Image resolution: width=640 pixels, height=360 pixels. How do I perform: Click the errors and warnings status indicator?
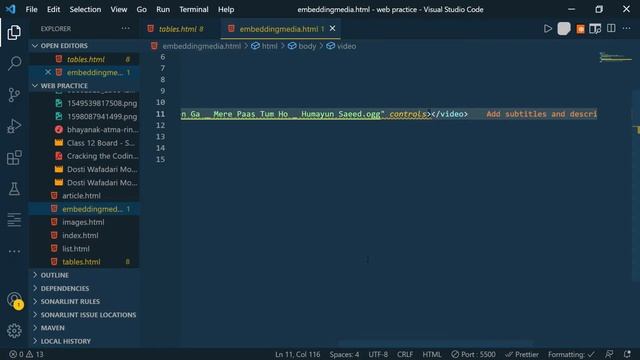coord(26,354)
